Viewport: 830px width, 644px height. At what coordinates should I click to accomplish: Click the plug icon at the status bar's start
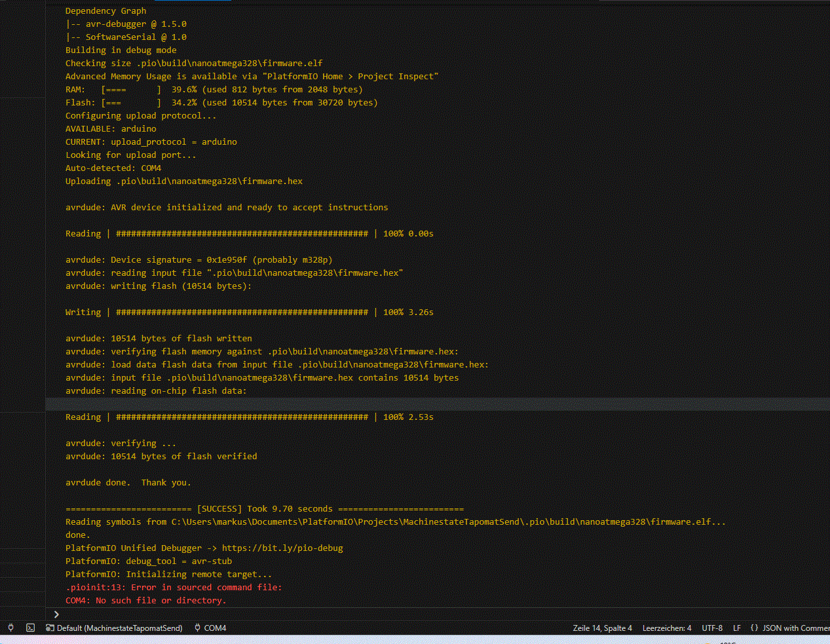10,628
